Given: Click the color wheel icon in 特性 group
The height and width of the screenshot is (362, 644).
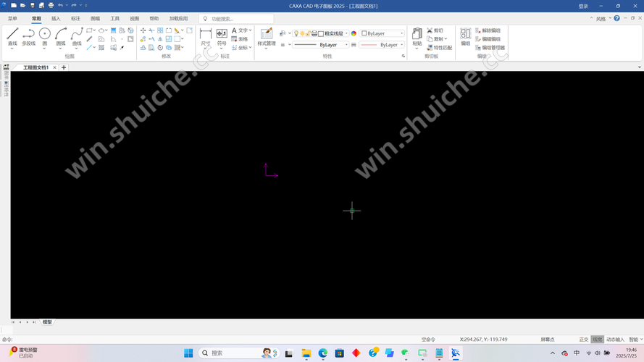Looking at the screenshot, I should (x=354, y=33).
